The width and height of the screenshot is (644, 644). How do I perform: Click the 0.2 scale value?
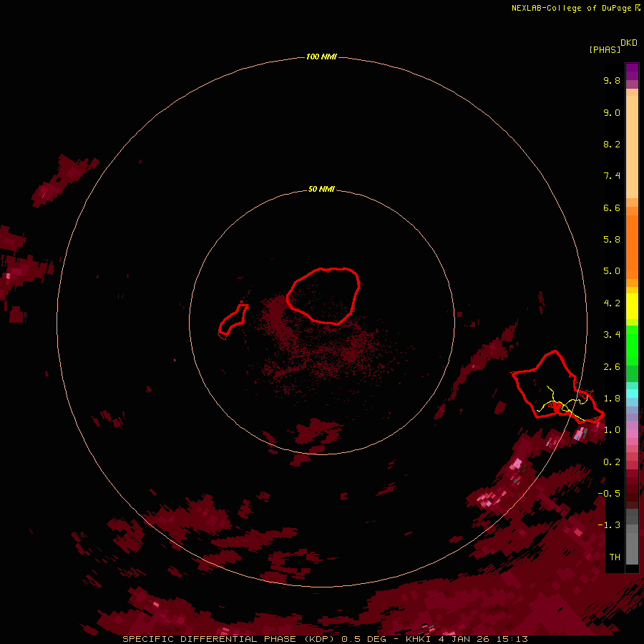click(x=612, y=462)
